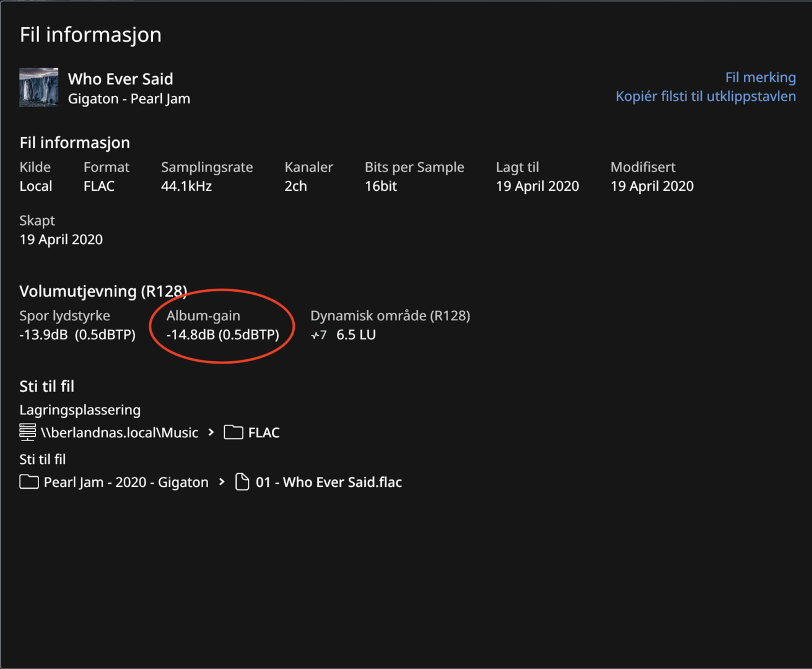Click the 16bit bits per sample value

tap(381, 186)
